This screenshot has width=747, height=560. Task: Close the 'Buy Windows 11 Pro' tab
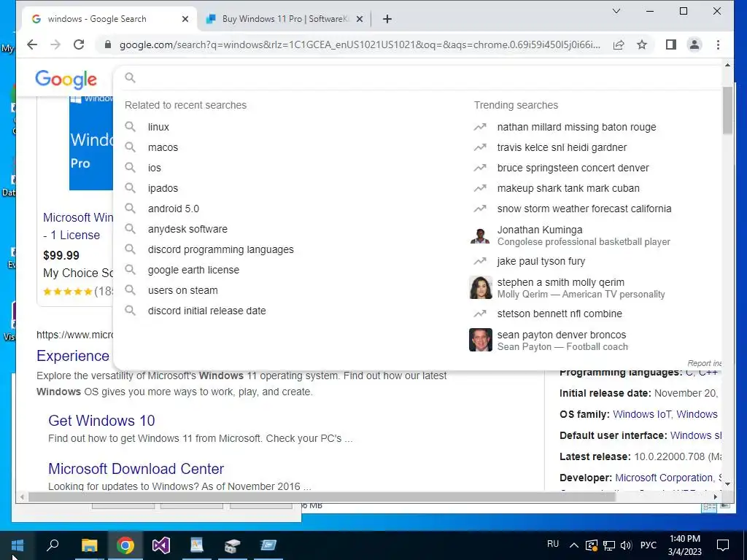click(360, 19)
